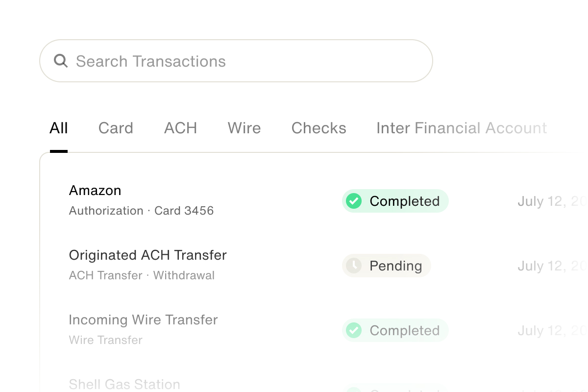Click the Amazon green checkmark status icon
The height and width of the screenshot is (392, 588).
tap(354, 201)
